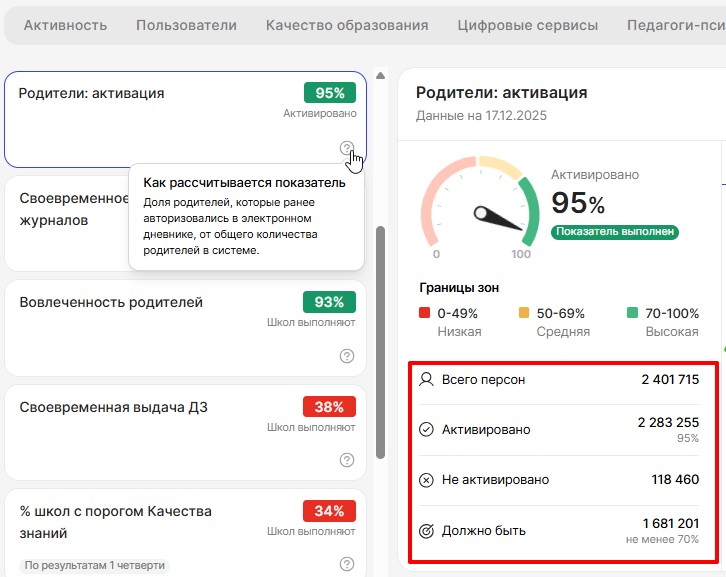Select the Вовлеченность родителей card title

(x=111, y=302)
